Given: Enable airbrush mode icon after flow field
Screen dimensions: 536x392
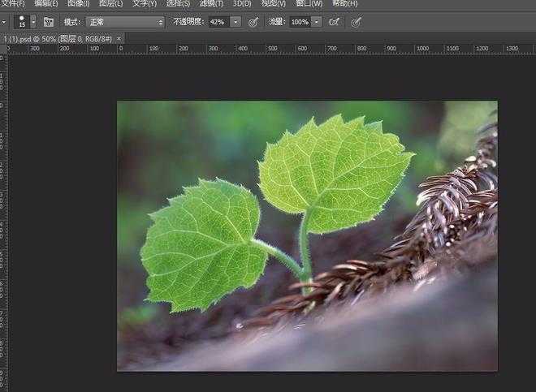Looking at the screenshot, I should (334, 22).
